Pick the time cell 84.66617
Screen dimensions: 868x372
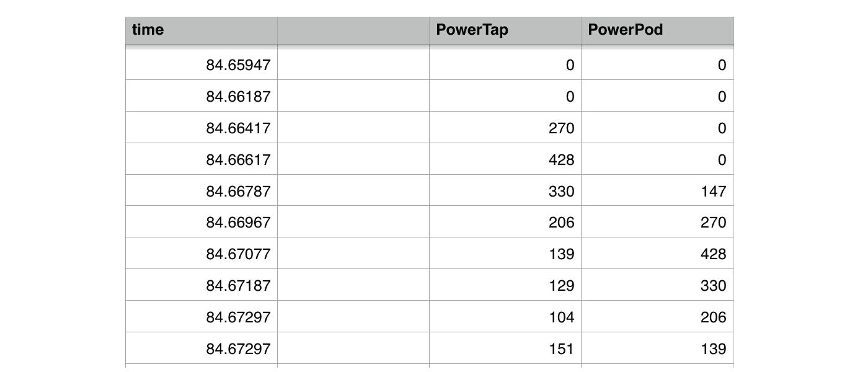tap(238, 160)
